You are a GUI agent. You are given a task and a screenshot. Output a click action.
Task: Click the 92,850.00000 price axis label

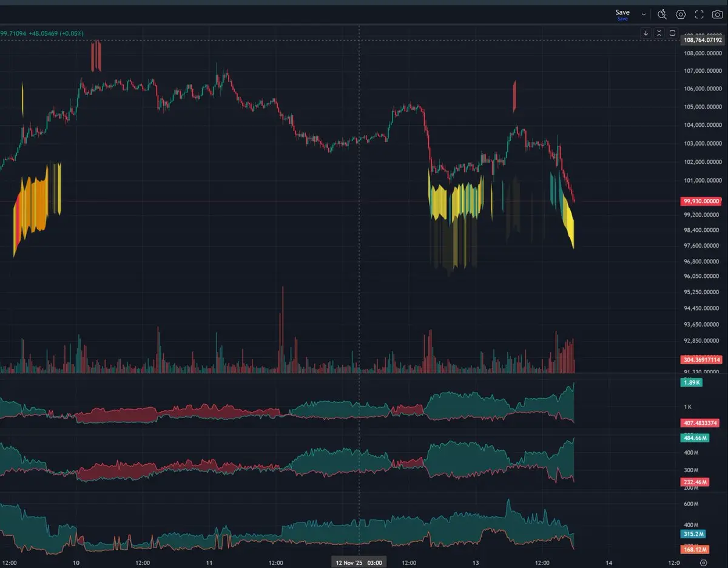703,340
